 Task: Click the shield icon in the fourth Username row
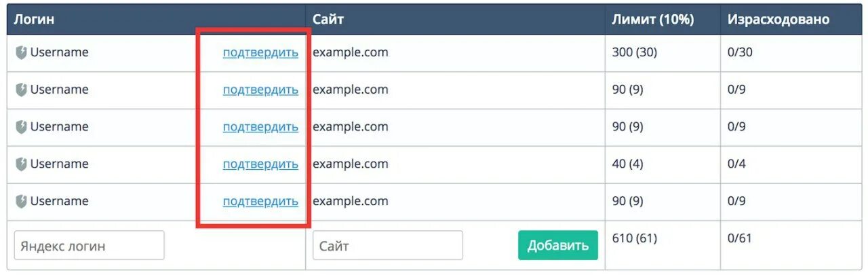(x=21, y=164)
